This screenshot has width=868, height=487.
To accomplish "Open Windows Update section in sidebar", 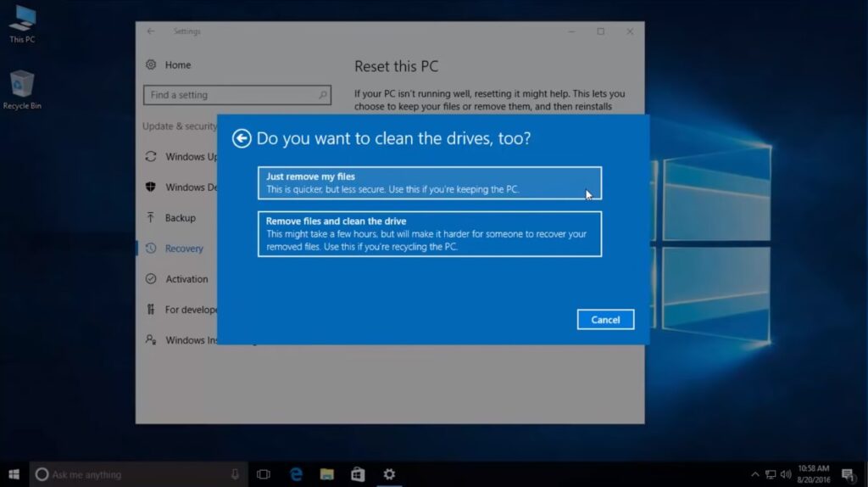I will coord(191,157).
